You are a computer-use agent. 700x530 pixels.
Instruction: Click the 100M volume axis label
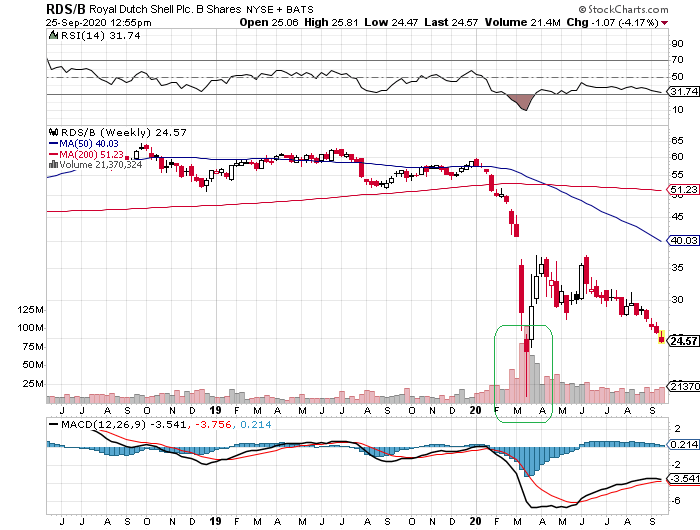pyautogui.click(x=30, y=328)
